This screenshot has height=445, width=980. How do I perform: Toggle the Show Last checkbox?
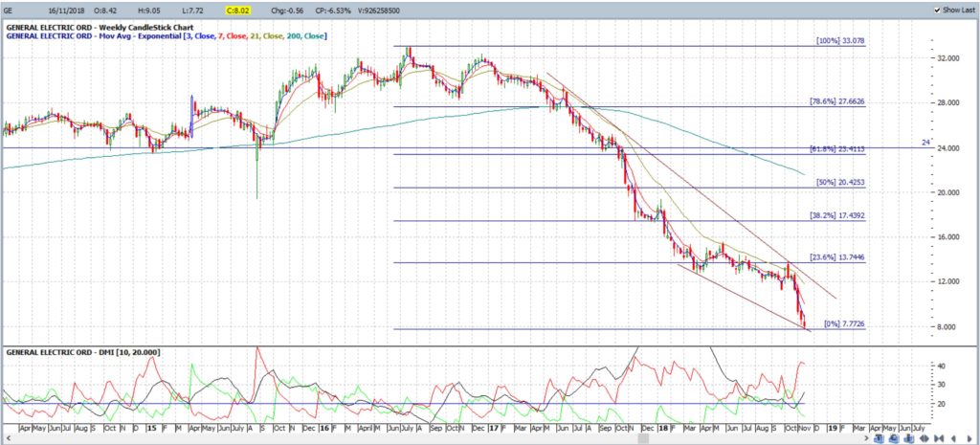tap(936, 11)
